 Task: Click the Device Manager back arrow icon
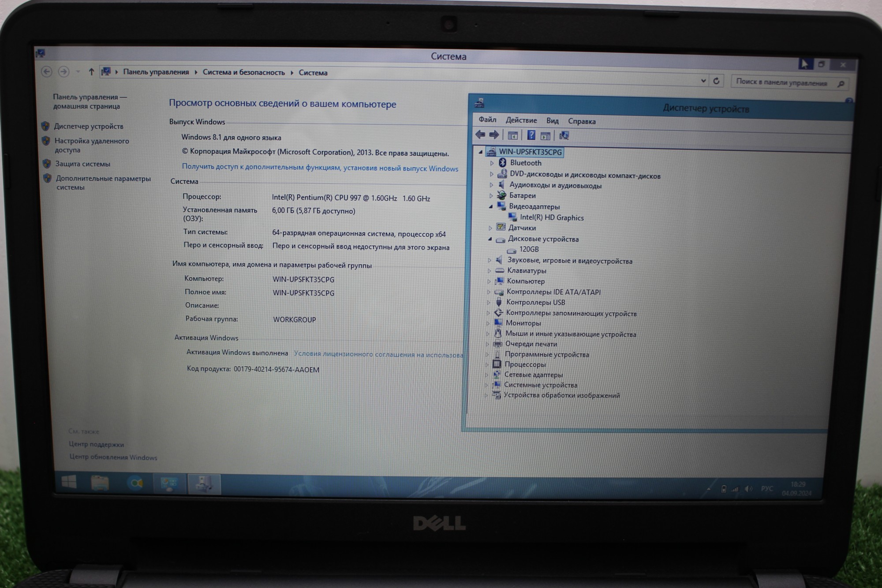tap(480, 135)
